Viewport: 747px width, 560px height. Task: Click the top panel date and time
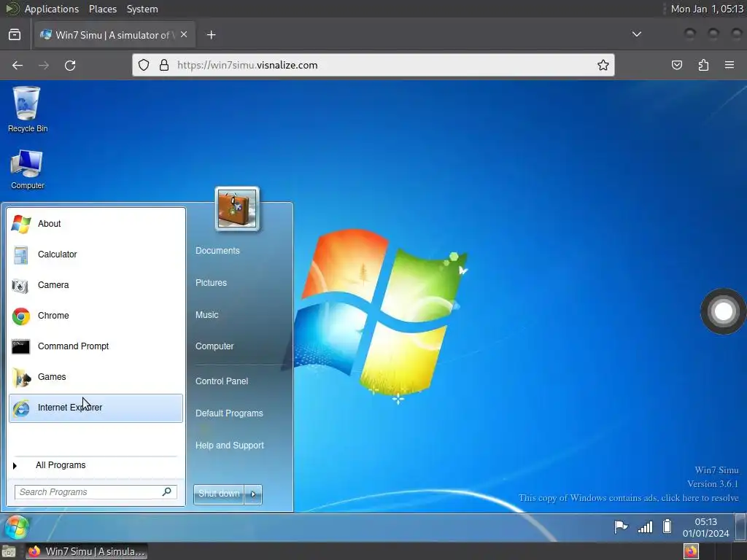click(707, 9)
